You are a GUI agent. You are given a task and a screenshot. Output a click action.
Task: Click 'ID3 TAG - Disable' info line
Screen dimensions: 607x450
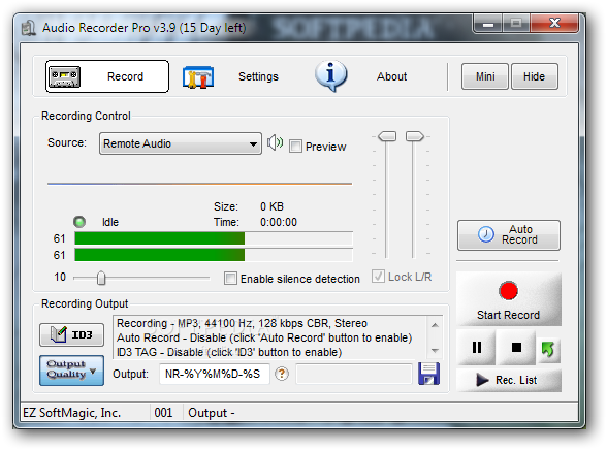coord(230,352)
